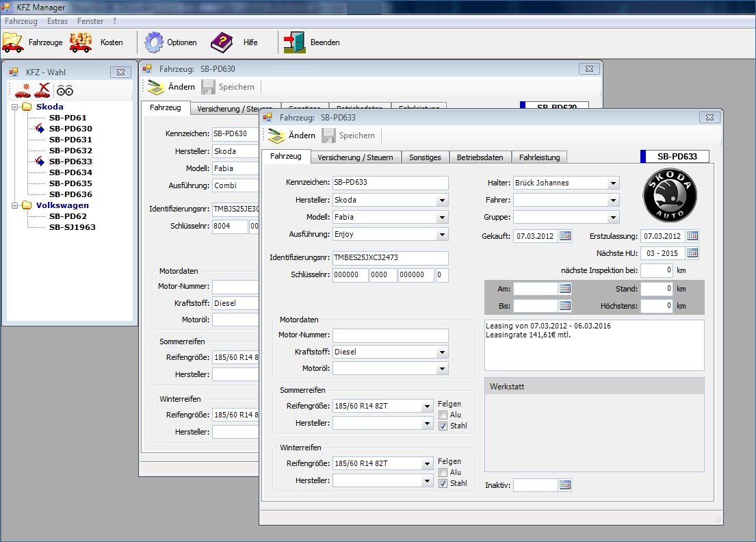Uncheck Stahl under Winterreifen
The height and width of the screenshot is (542, 756).
pyautogui.click(x=443, y=483)
